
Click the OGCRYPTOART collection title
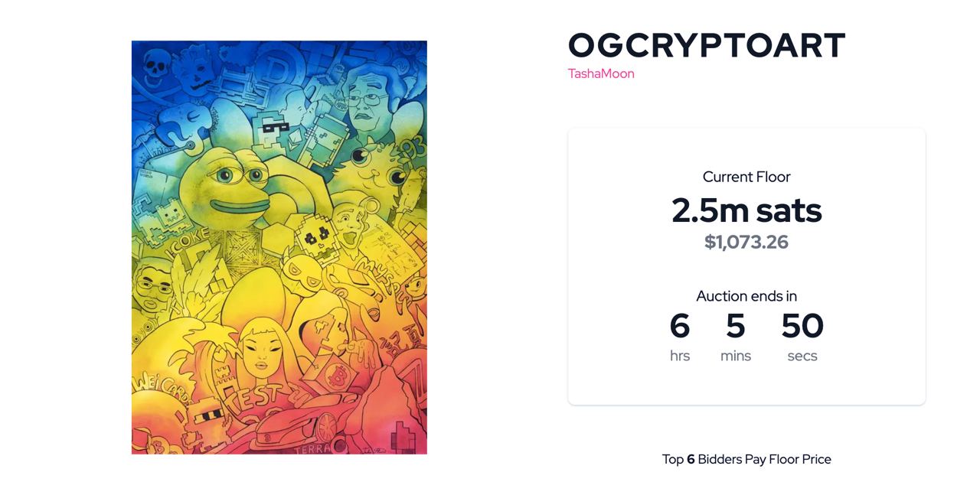(707, 45)
